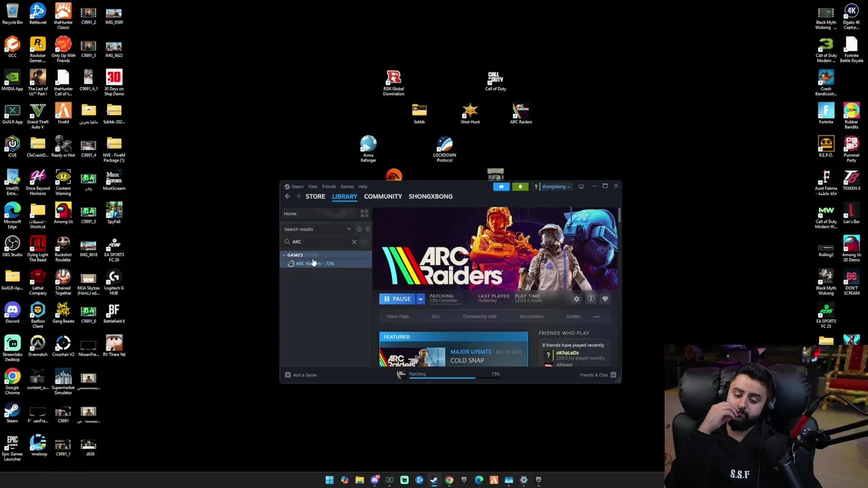Select the Arma Reforger desktop icon
868x488 pixels.
pos(368,149)
